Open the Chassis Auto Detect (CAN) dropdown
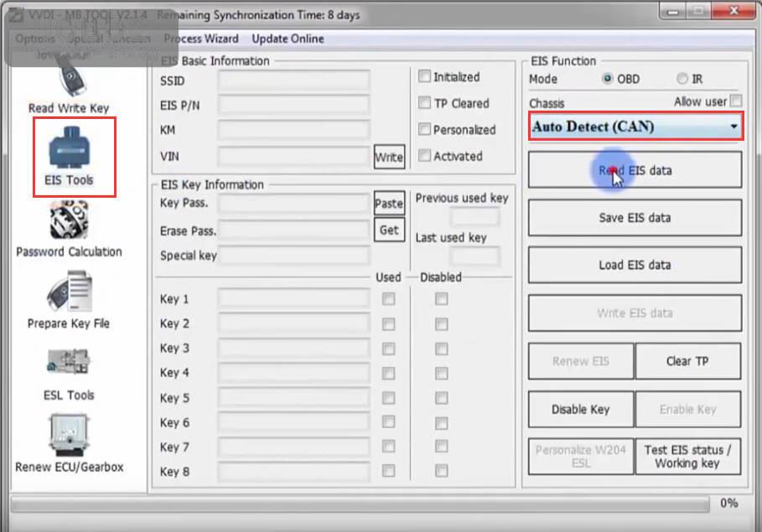The width and height of the screenshot is (762, 532). point(635,127)
